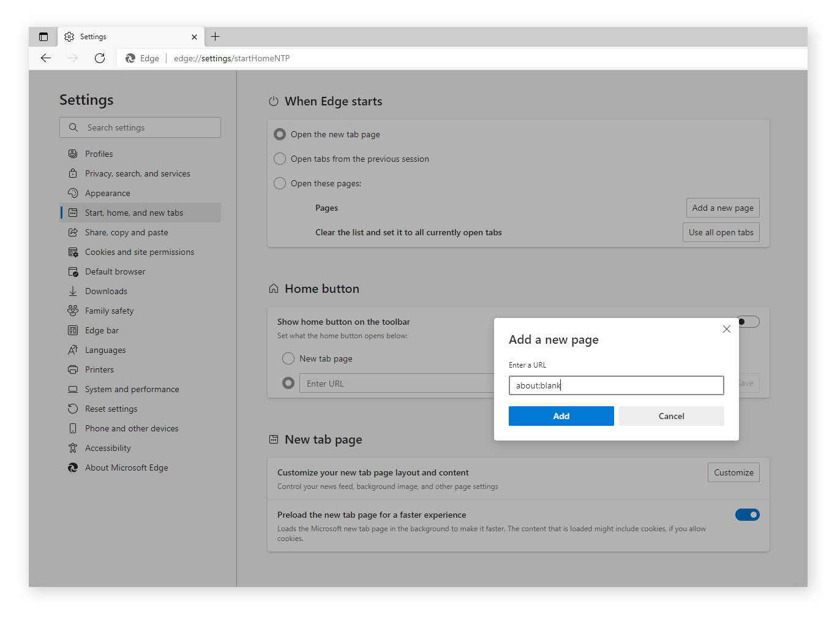840x617 pixels.
Task: Click the tab actions menu icon
Action: (43, 37)
